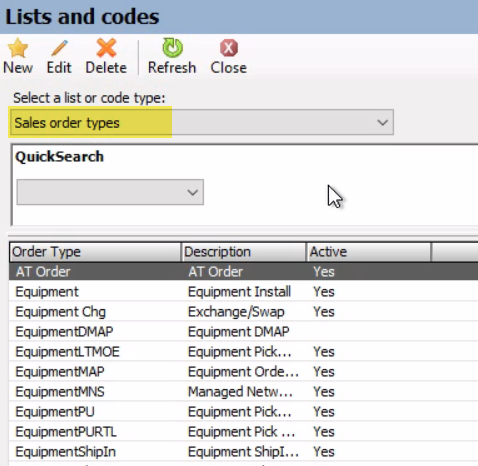Select the Equipment order type row
This screenshot has height=466, width=478.
(x=243, y=292)
